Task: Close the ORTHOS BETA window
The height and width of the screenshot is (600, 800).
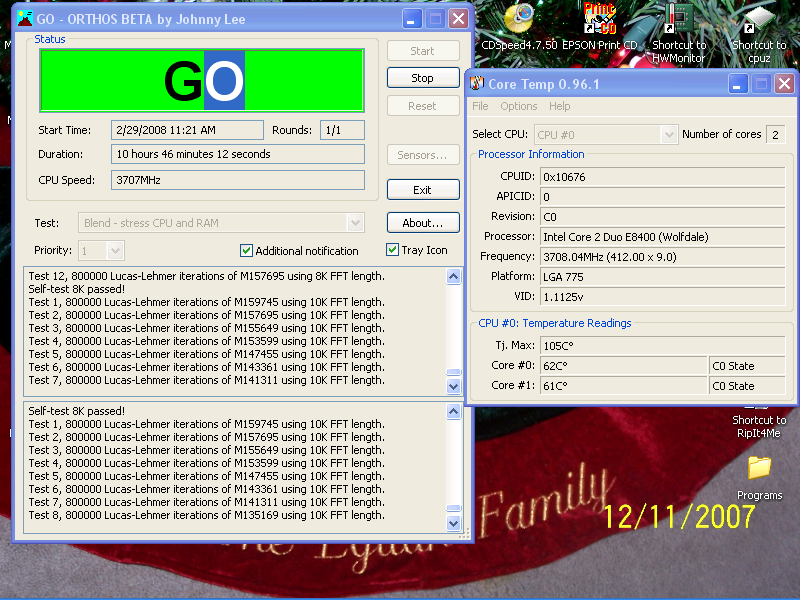Action: click(458, 19)
